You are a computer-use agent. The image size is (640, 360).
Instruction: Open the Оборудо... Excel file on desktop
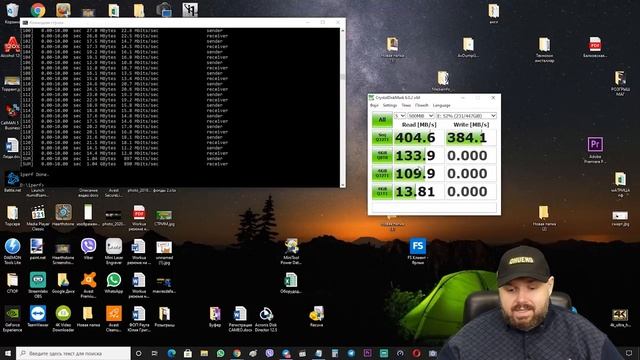click(x=291, y=283)
